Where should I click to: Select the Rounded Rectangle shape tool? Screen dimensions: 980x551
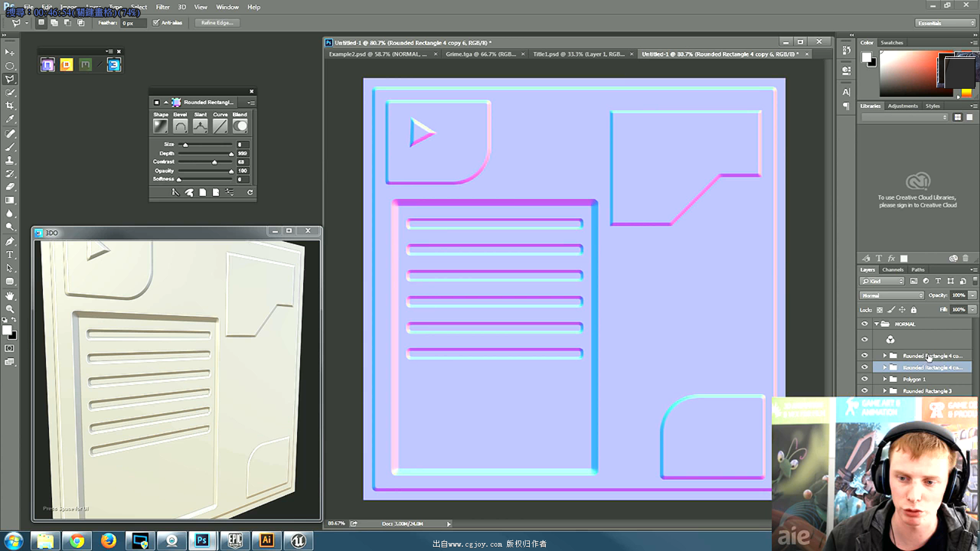[x=10, y=282]
